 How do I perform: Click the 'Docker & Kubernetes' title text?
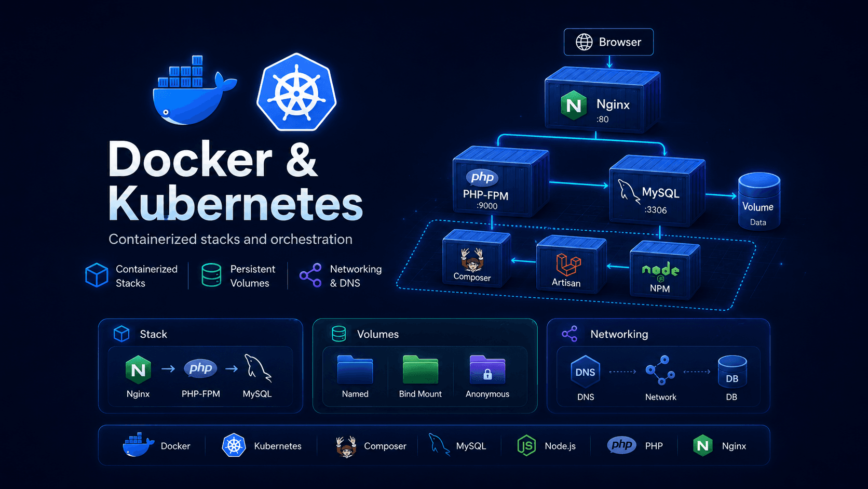[235, 180]
